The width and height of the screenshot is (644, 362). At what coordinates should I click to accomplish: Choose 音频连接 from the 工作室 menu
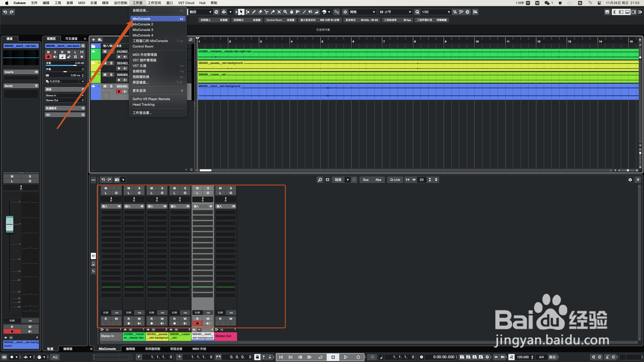click(x=158, y=10)
